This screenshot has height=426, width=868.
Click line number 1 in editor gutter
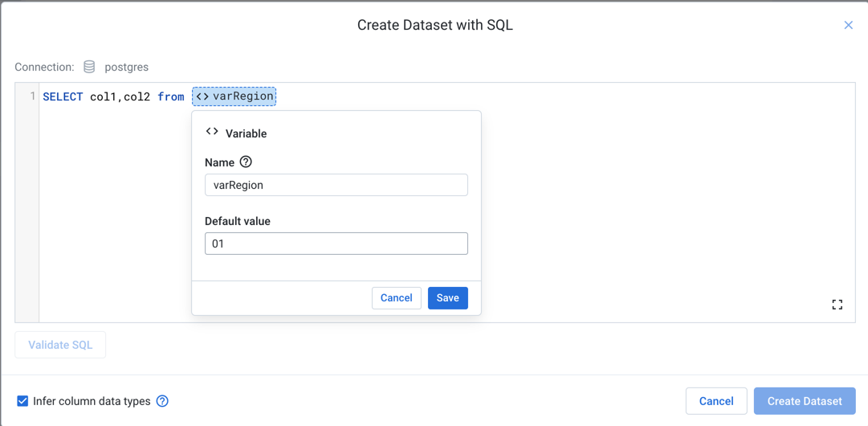(x=32, y=96)
